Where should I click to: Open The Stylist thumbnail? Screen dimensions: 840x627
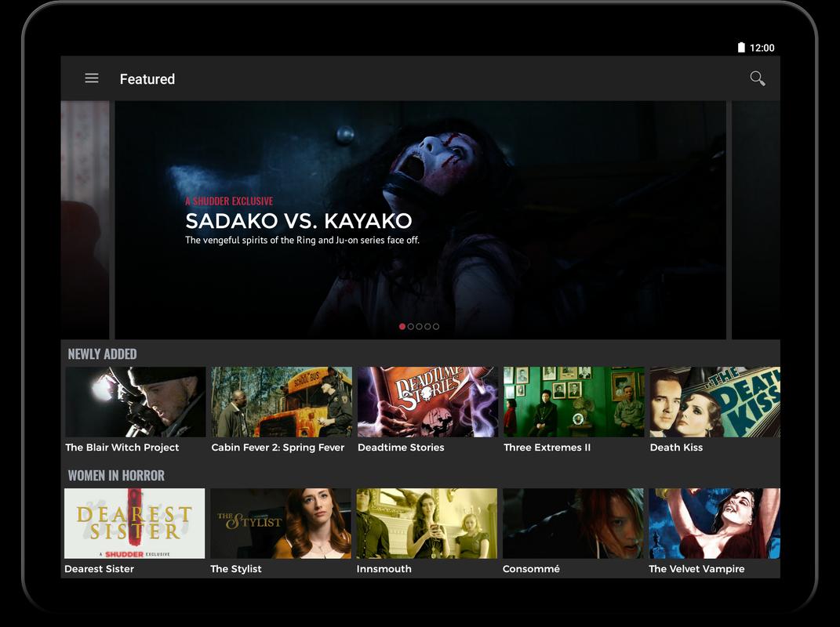[281, 523]
